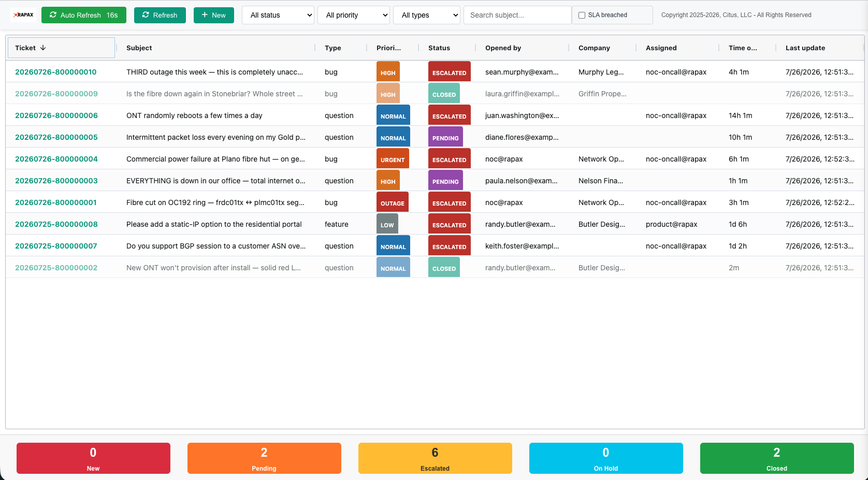Sort by the Assigned column header
This screenshot has height=480, width=868.
pyautogui.click(x=661, y=48)
